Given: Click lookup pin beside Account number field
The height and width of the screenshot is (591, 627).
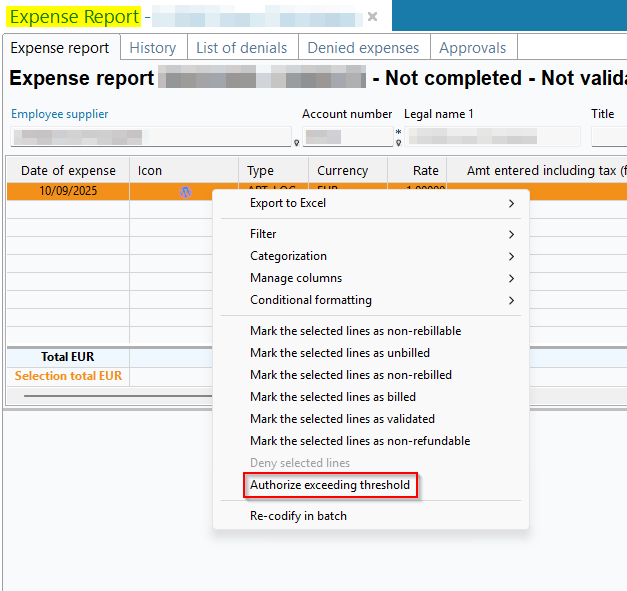Looking at the screenshot, I should (399, 142).
